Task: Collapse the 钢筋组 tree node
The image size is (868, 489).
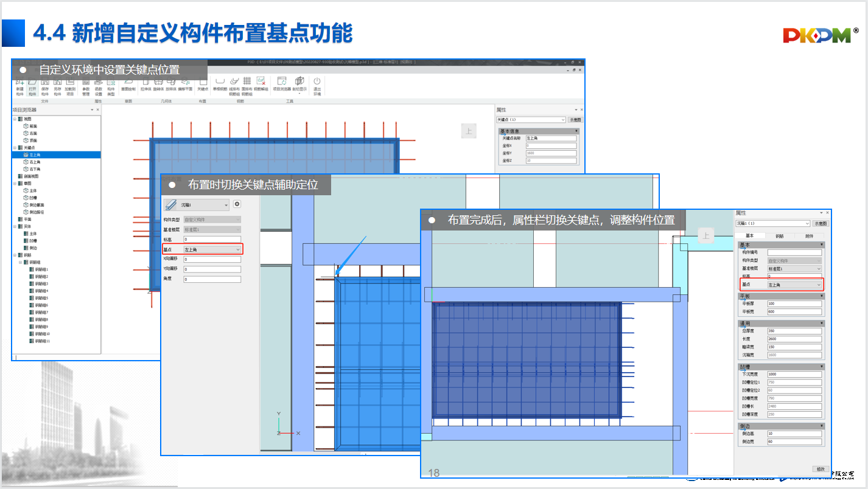Action: coord(20,262)
